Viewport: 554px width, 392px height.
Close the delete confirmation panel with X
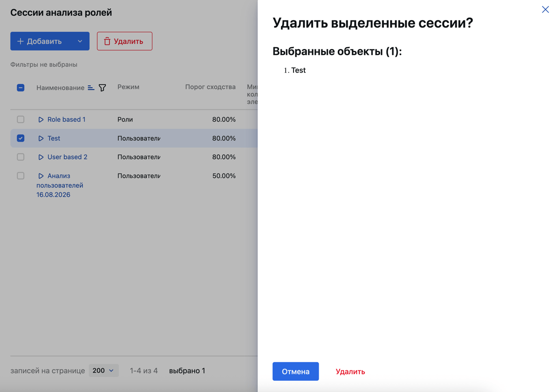click(x=545, y=9)
